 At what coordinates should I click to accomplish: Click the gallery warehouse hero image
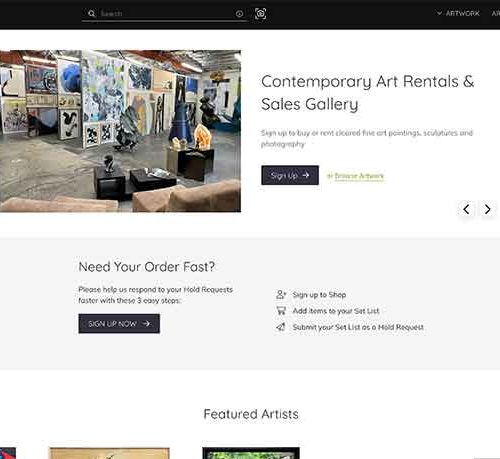click(120, 131)
